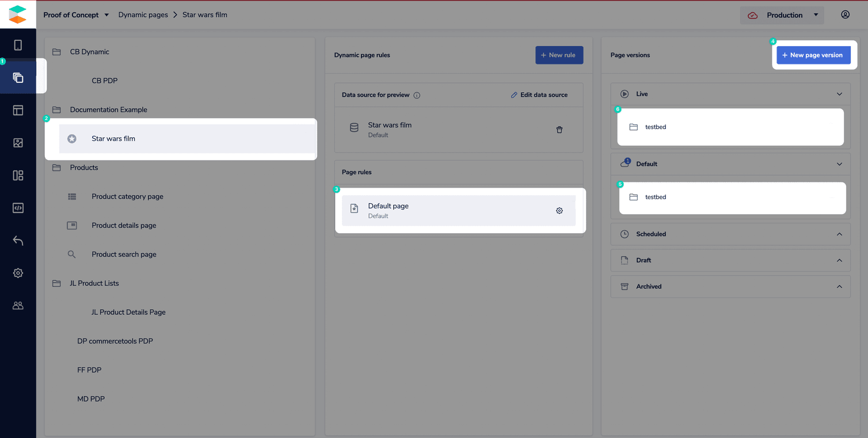Open the account icon in the top bar

pos(845,14)
